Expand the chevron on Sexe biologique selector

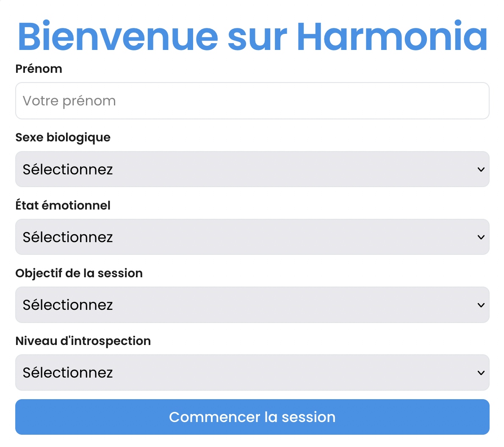pyautogui.click(x=481, y=169)
